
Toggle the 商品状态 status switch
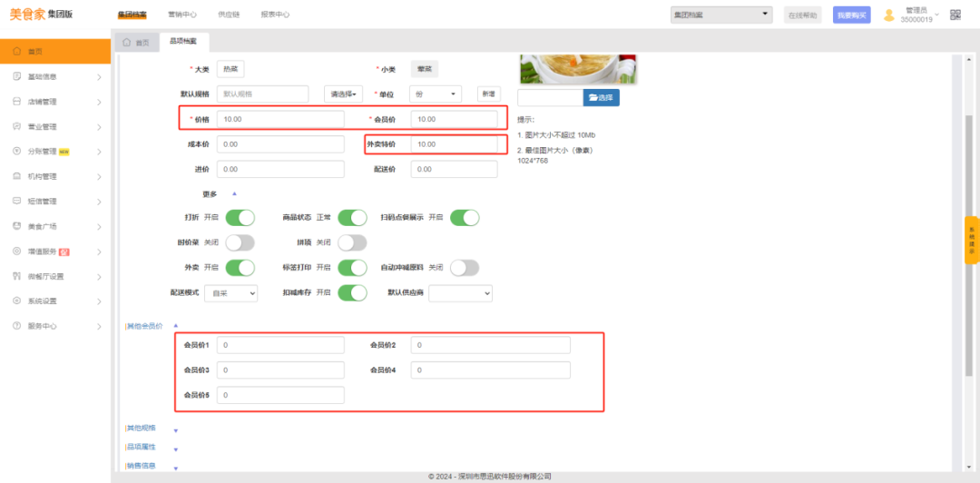(x=352, y=218)
